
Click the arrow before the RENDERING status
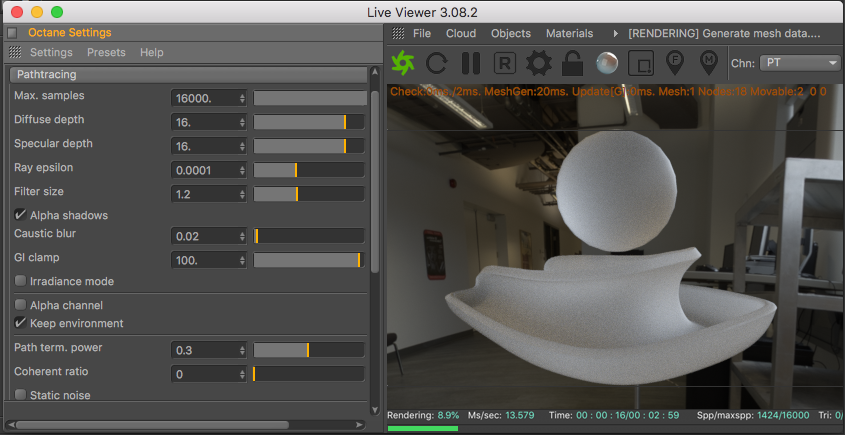point(615,33)
